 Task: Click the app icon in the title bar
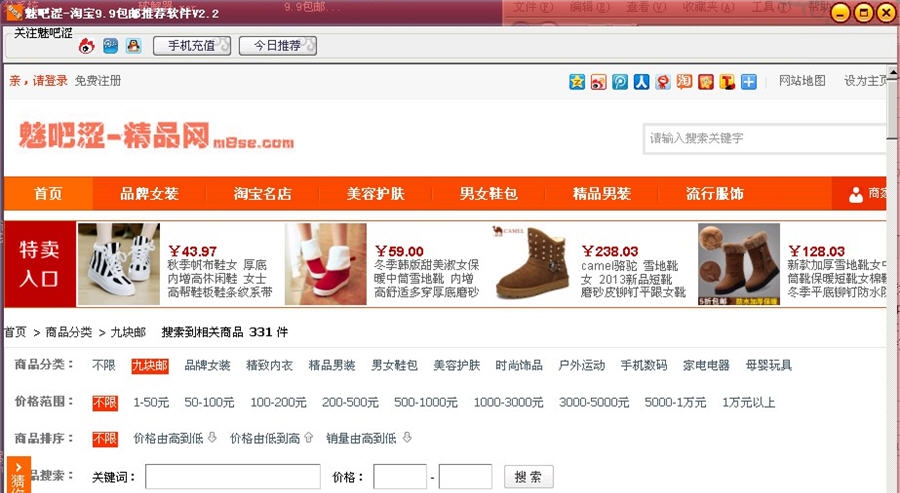tap(14, 11)
